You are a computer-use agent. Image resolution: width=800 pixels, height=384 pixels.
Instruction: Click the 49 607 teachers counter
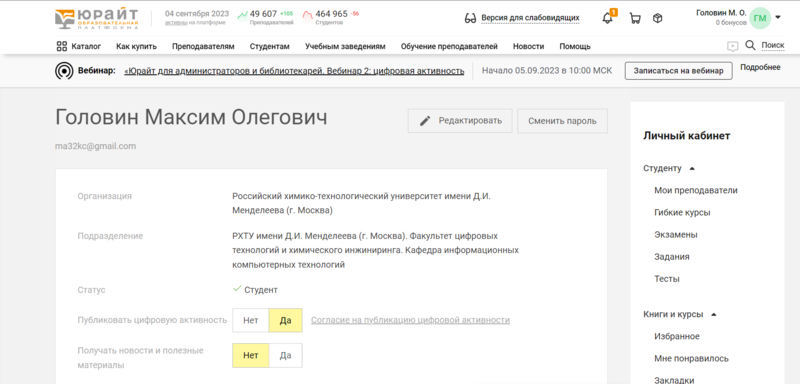(x=263, y=14)
